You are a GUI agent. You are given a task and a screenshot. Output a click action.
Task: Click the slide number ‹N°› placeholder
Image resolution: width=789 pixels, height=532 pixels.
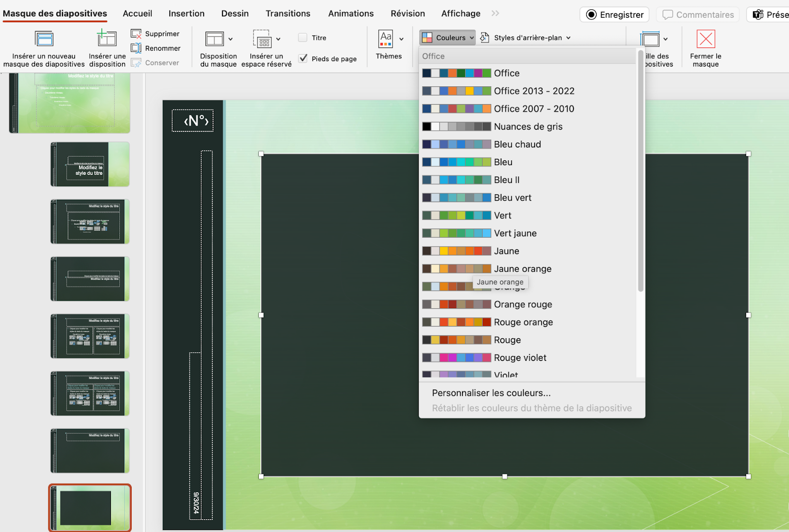tap(192, 120)
